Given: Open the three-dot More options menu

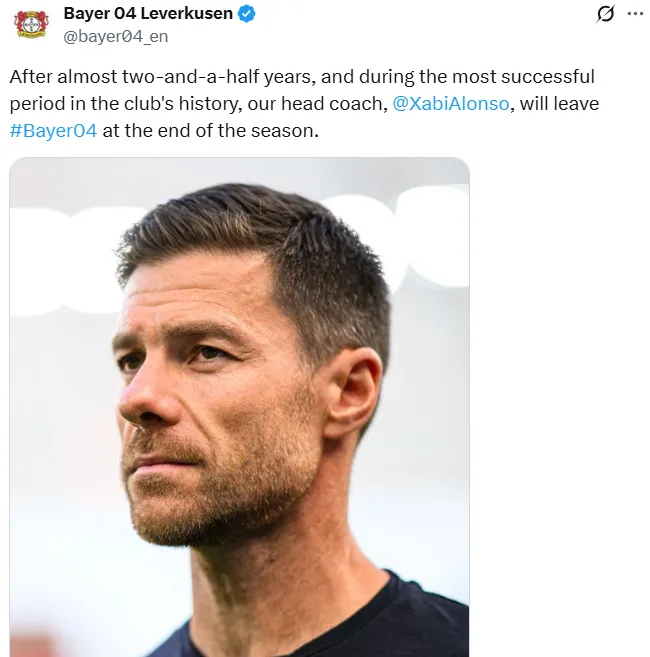Looking at the screenshot, I should (x=635, y=14).
